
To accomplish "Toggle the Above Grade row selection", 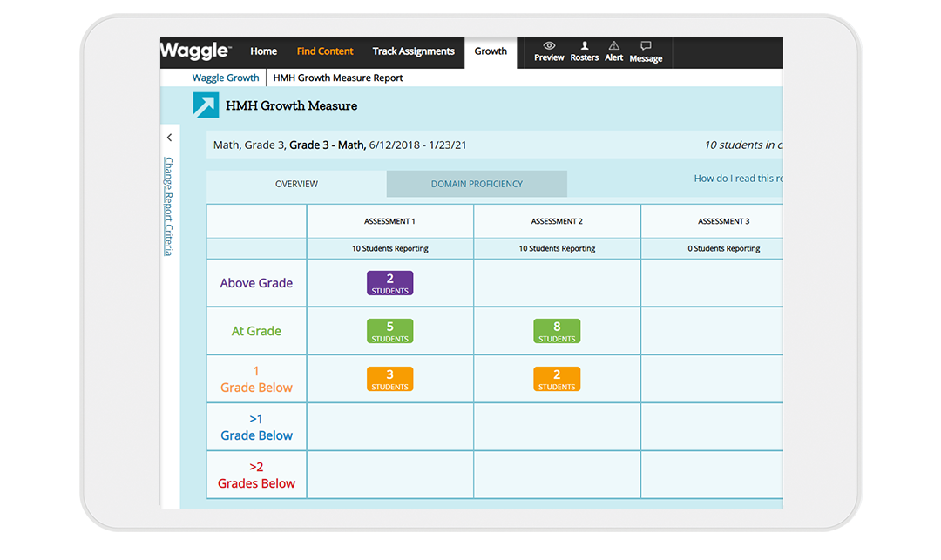I will click(x=256, y=283).
